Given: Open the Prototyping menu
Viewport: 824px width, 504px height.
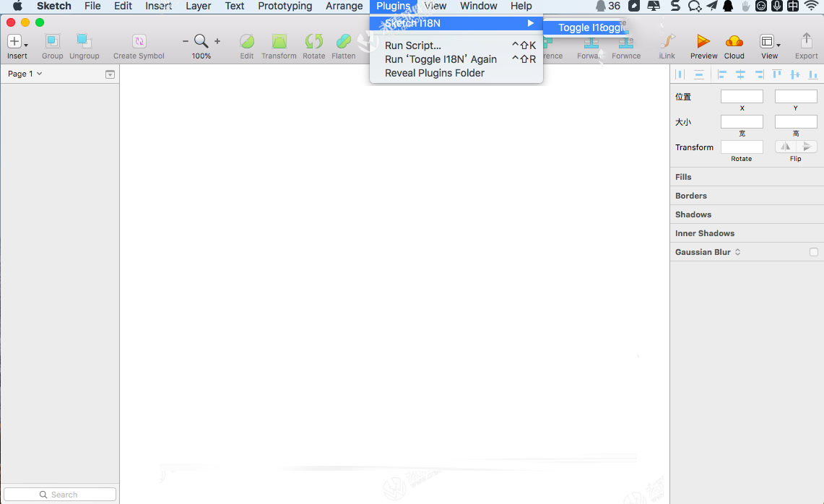Looking at the screenshot, I should click(x=285, y=6).
